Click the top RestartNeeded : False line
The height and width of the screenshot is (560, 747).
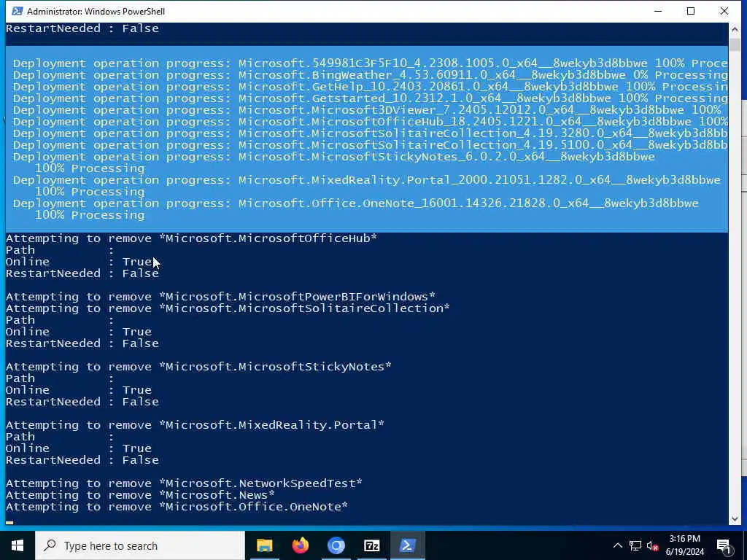click(x=82, y=28)
